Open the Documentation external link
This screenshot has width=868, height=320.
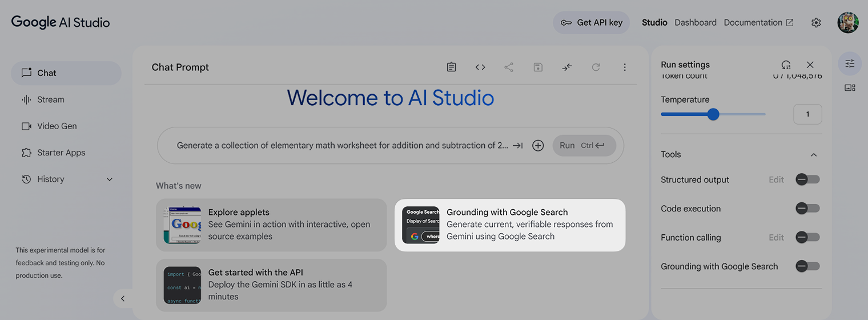click(x=758, y=22)
